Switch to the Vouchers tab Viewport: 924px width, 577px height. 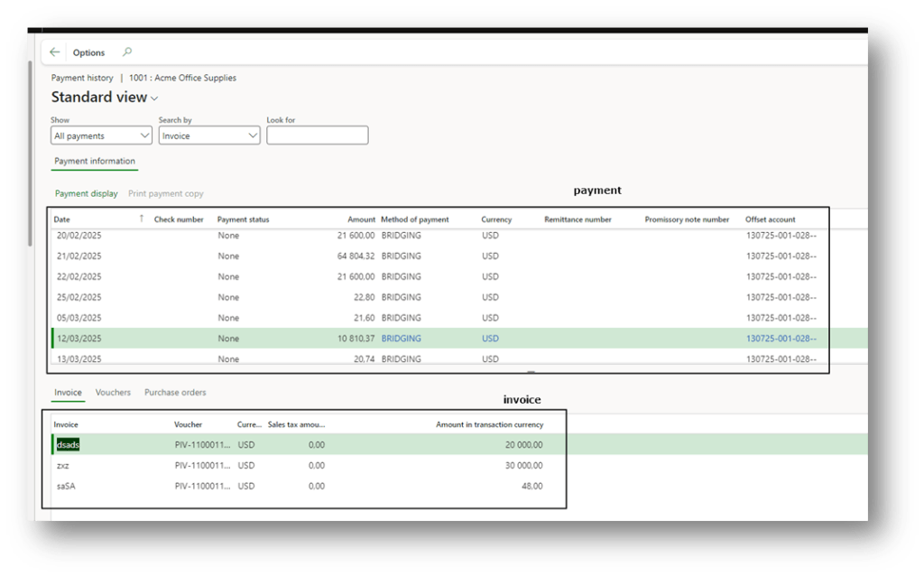113,393
